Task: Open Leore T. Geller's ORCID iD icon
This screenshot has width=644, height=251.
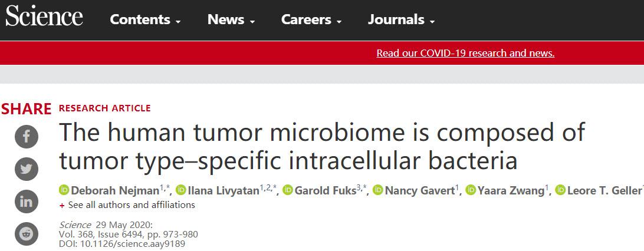Action: click(560, 190)
